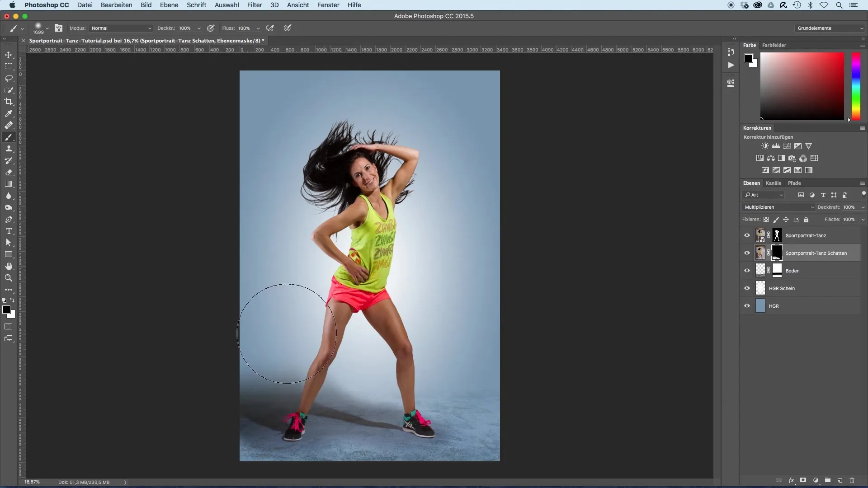Open the Filter menu
The image size is (868, 488).
point(255,5)
